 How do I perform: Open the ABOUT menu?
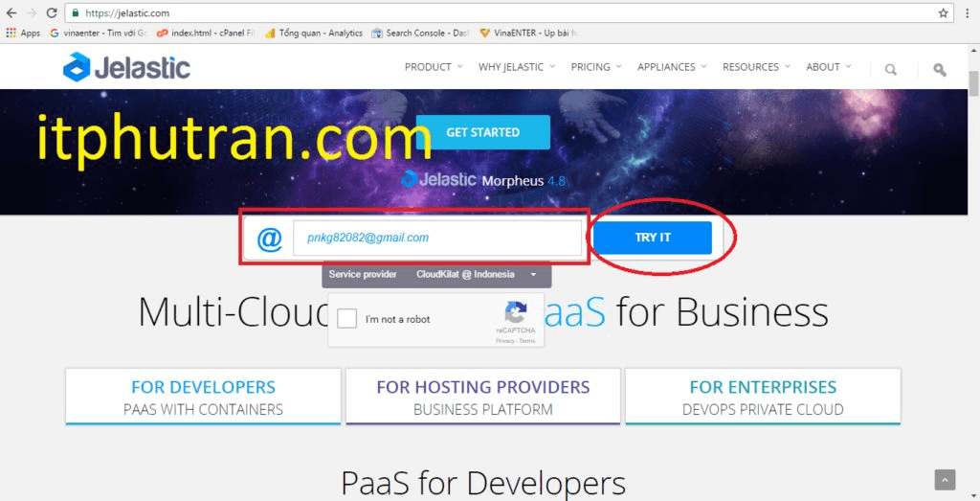coord(828,67)
